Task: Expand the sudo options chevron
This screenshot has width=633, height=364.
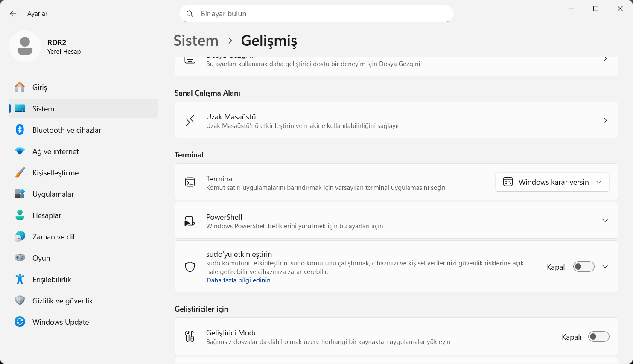Action: 605,267
